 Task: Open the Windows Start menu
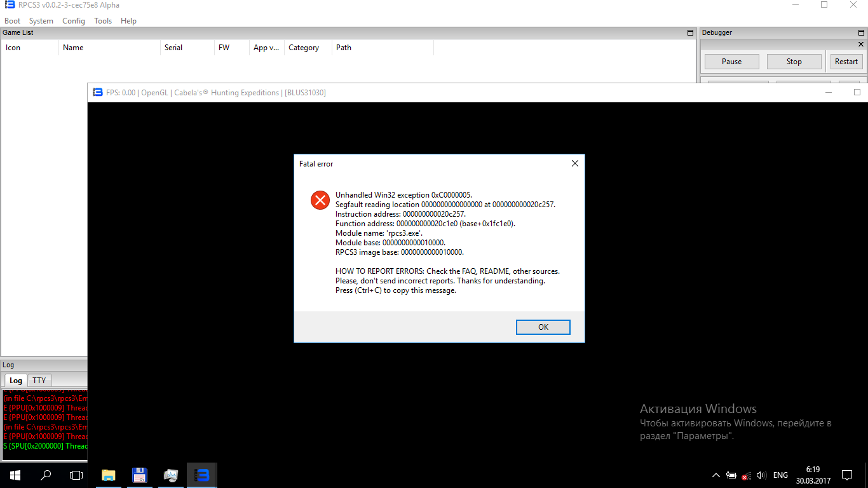[x=15, y=475]
